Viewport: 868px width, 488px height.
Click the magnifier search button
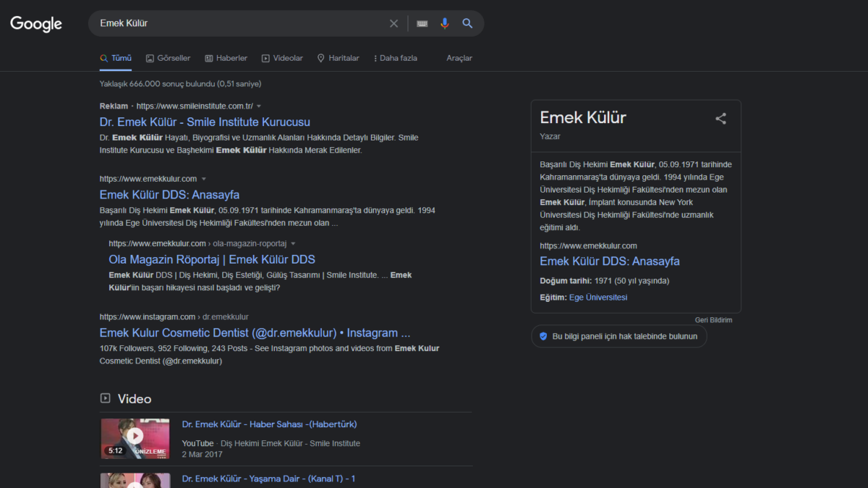tap(467, 23)
